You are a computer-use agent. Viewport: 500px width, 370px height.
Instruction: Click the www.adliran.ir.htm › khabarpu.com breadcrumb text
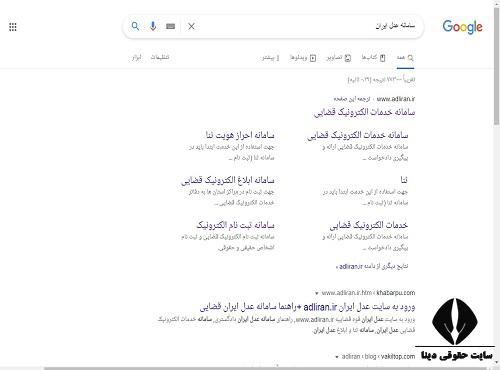[368, 293]
